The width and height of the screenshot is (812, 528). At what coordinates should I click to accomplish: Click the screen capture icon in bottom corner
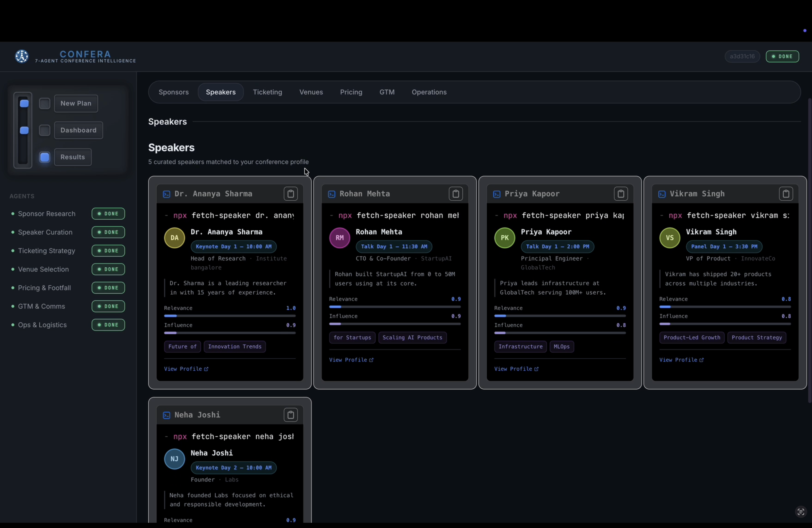(x=801, y=512)
